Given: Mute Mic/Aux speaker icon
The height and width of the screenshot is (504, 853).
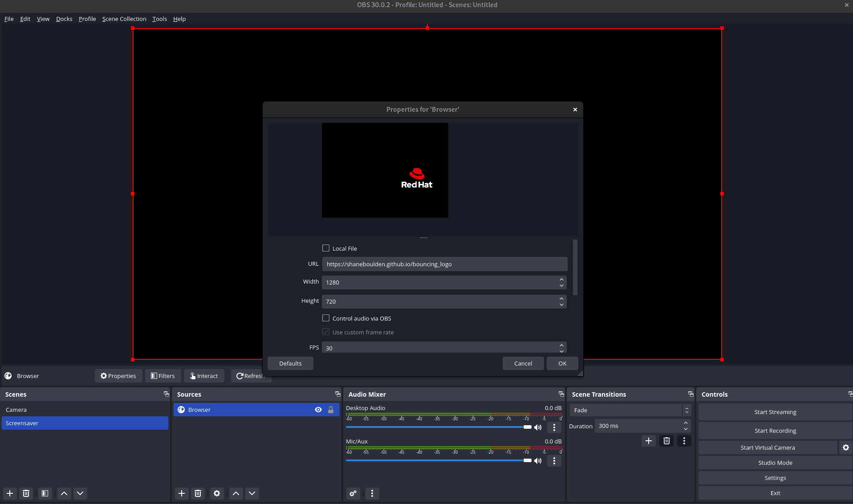Looking at the screenshot, I should tap(538, 461).
